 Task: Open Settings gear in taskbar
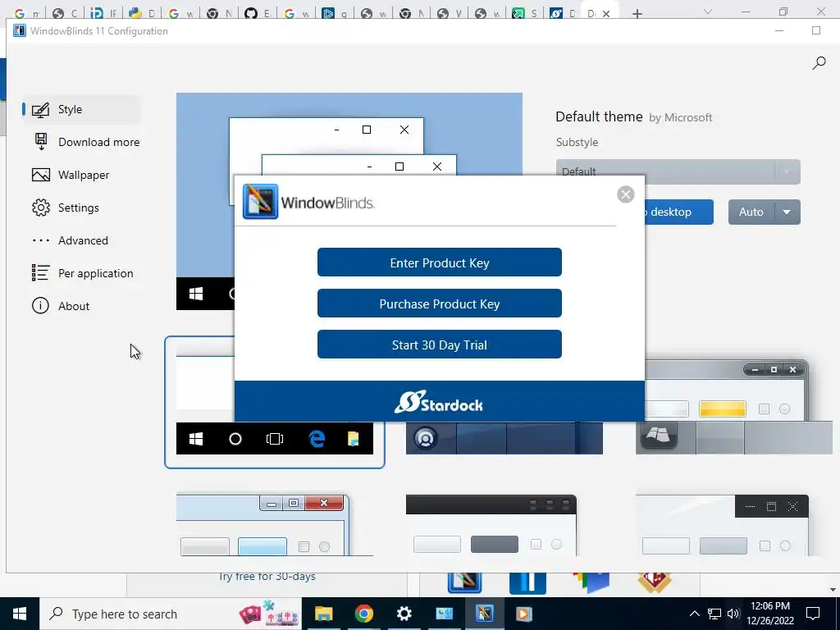point(404,614)
